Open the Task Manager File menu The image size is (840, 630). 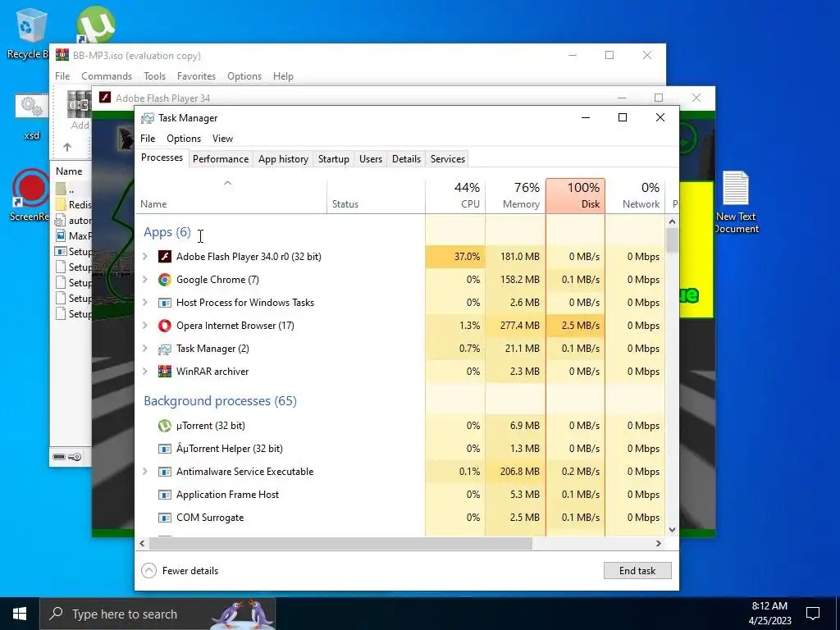(x=148, y=138)
